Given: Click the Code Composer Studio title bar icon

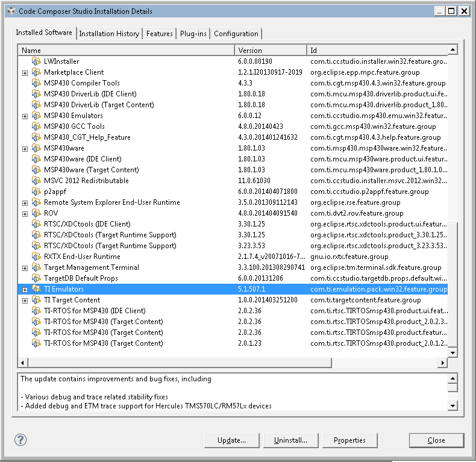Looking at the screenshot, I should tap(11, 11).
